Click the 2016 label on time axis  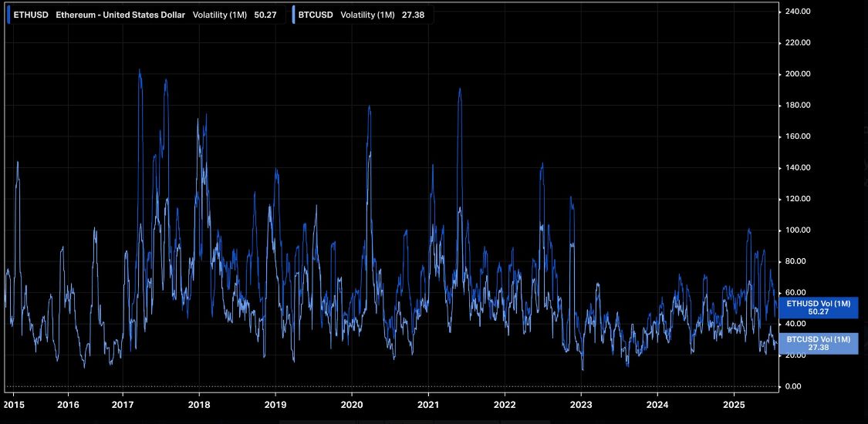[68, 405]
